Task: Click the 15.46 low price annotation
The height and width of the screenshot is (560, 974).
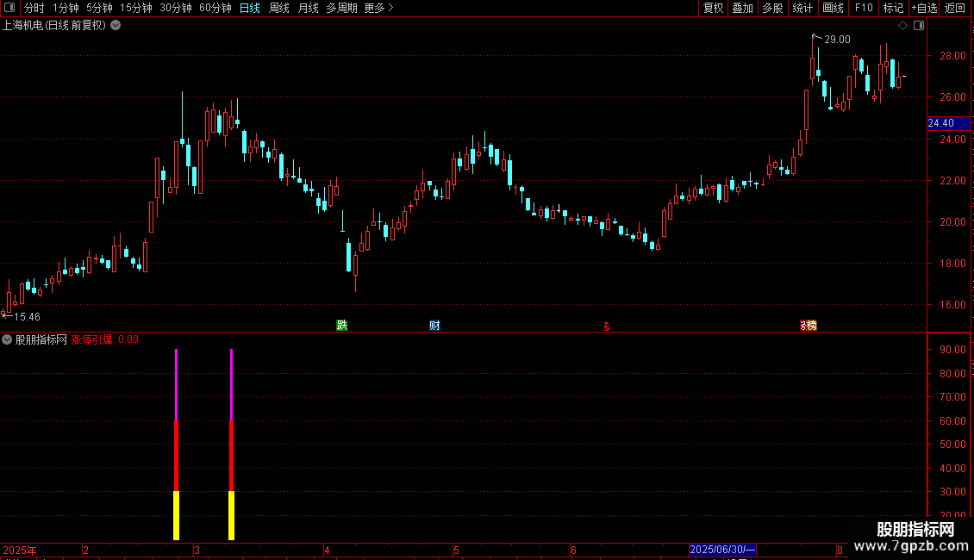Action: (x=27, y=317)
